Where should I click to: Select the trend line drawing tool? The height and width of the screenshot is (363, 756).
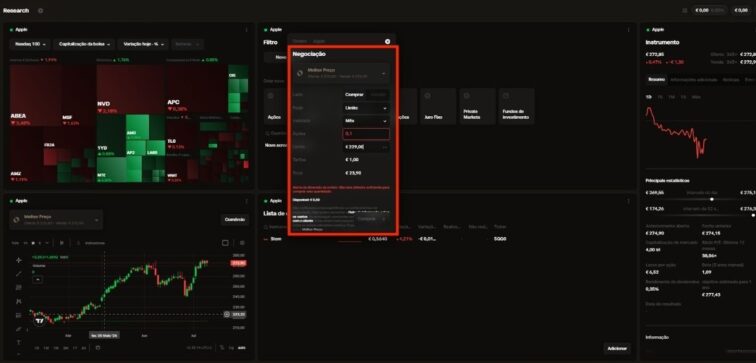[19, 274]
